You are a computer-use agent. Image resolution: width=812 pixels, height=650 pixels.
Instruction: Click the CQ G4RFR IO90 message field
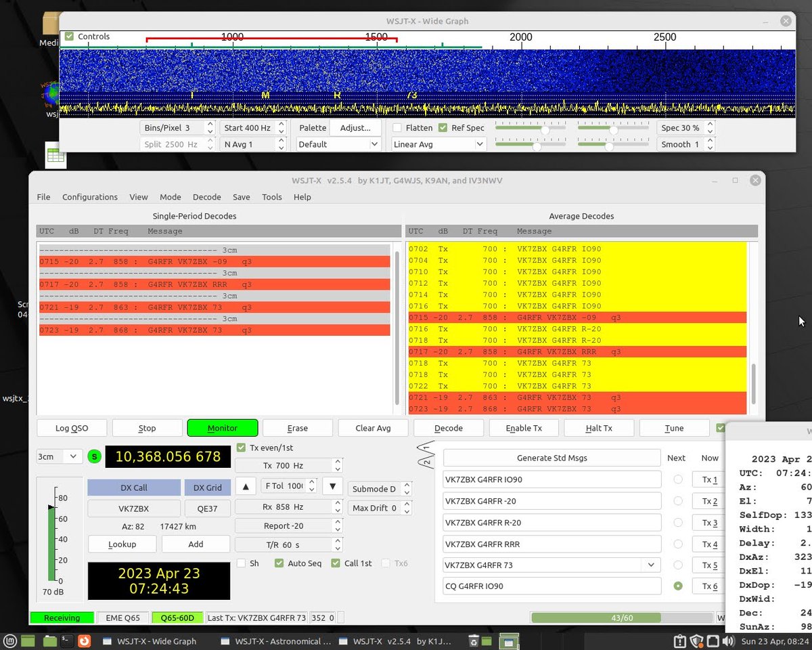point(552,586)
